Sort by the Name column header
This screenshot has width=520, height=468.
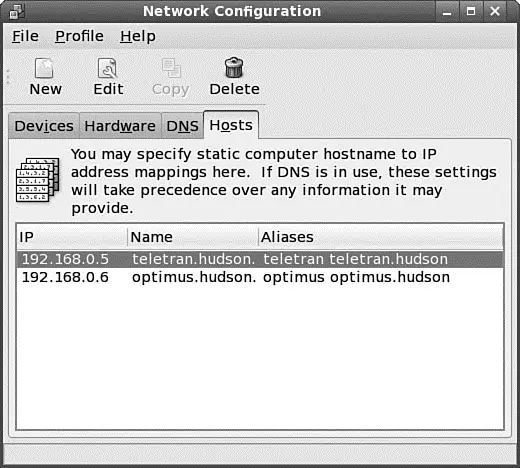(x=193, y=237)
